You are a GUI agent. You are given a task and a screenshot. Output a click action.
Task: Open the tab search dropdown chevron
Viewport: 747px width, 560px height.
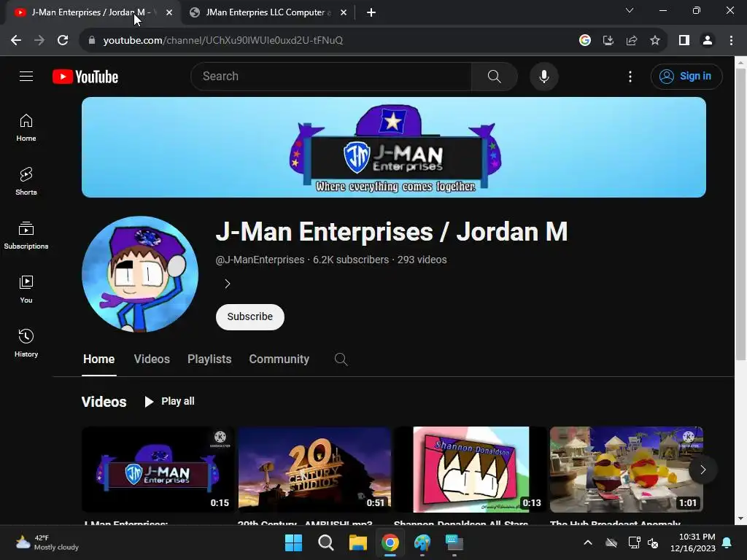click(630, 10)
